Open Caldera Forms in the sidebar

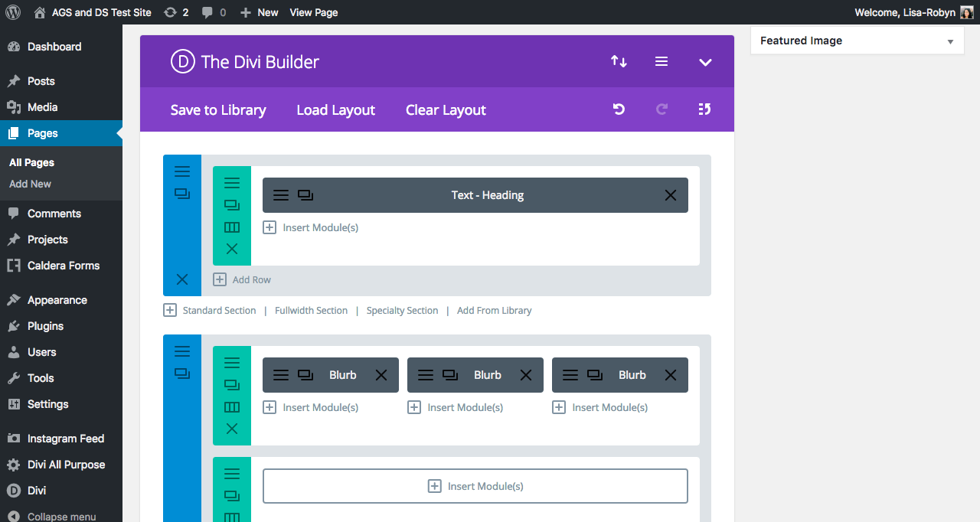pos(61,266)
